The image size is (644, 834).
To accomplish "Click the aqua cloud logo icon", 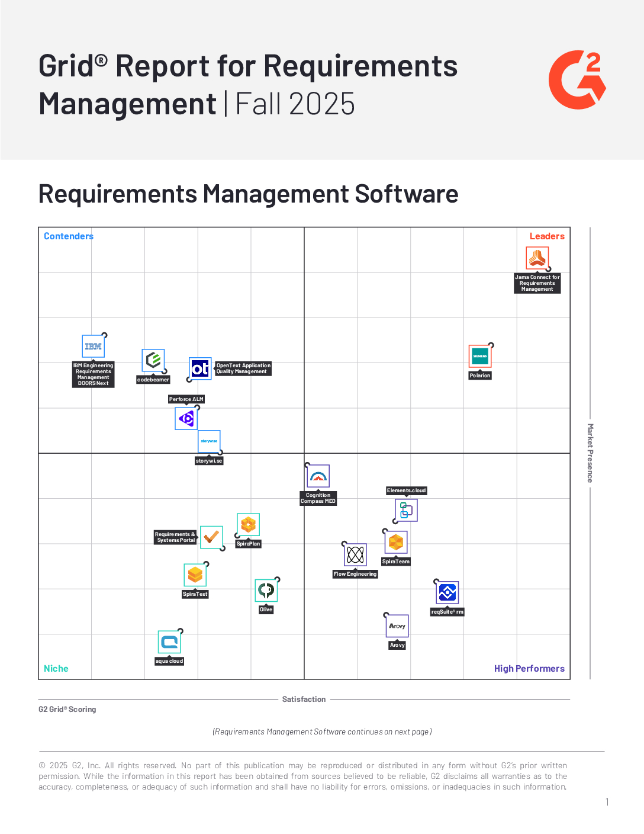I will tap(169, 642).
